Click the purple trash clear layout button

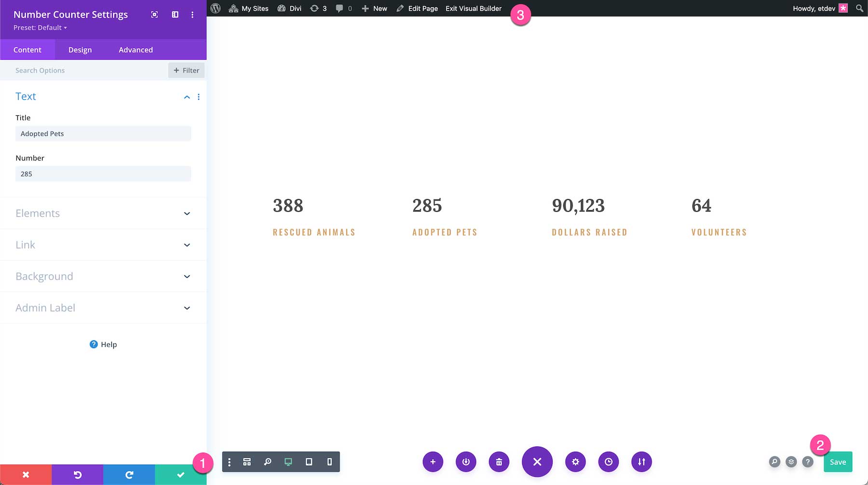(x=499, y=462)
